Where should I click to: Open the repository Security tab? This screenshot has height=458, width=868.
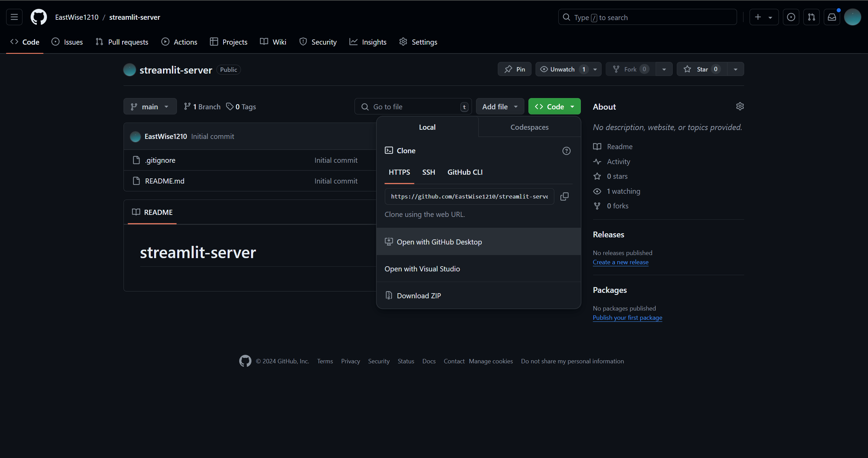click(318, 42)
